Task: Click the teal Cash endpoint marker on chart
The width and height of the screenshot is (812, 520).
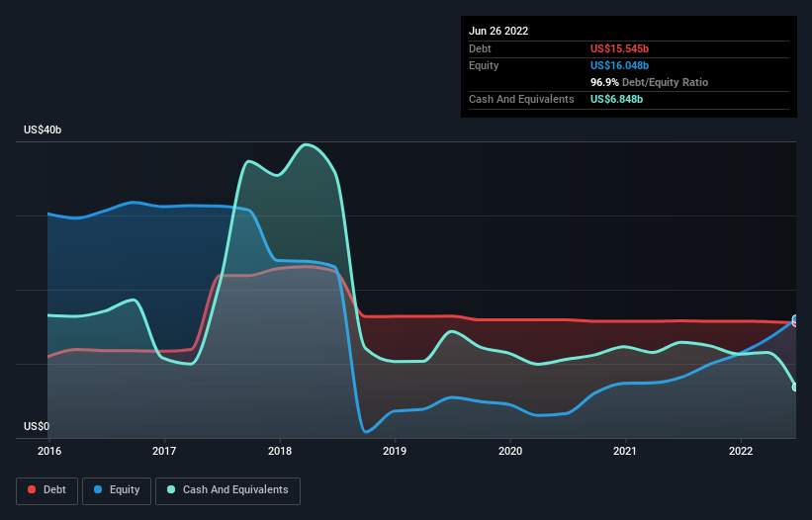Action: pos(796,387)
